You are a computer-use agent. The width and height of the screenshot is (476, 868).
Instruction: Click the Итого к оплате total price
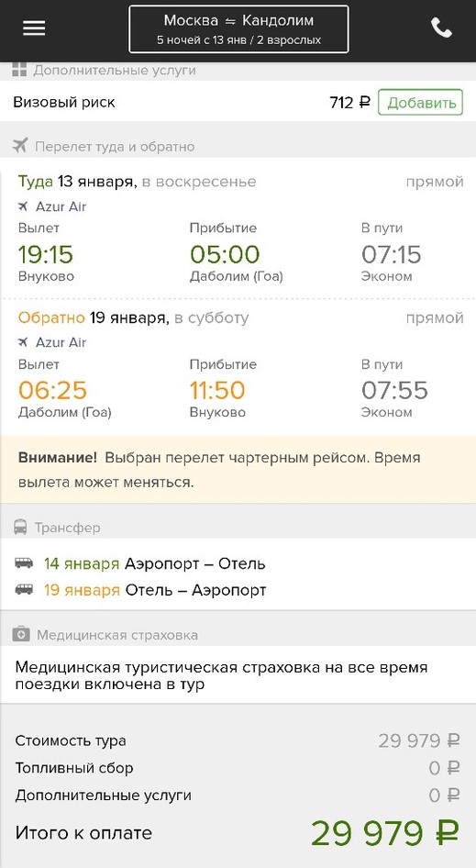point(385,833)
